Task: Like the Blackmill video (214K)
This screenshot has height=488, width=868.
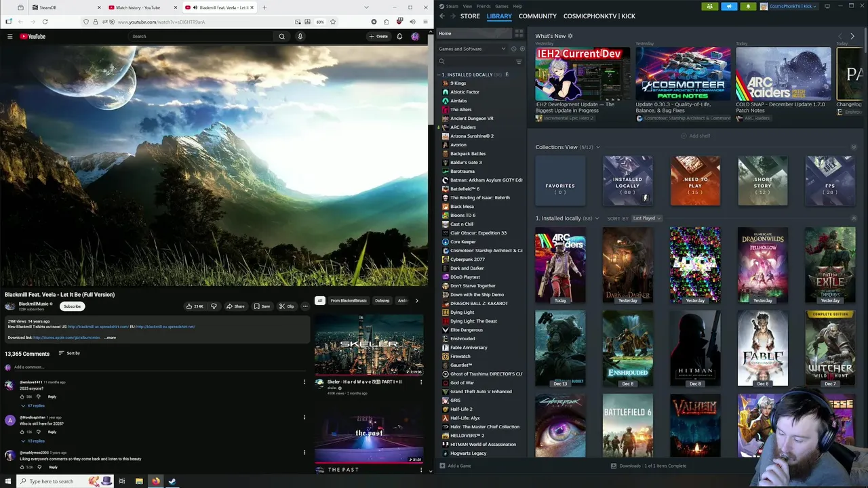Action: (195, 306)
